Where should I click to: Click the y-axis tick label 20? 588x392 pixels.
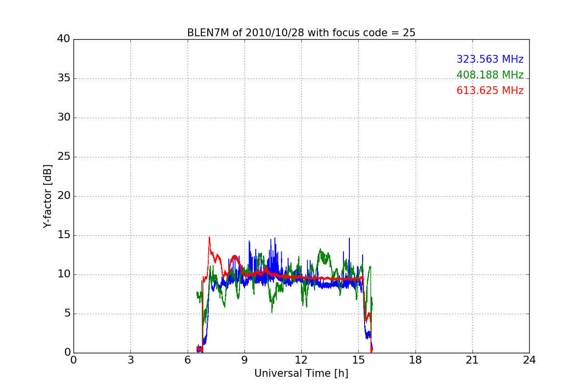pos(63,196)
